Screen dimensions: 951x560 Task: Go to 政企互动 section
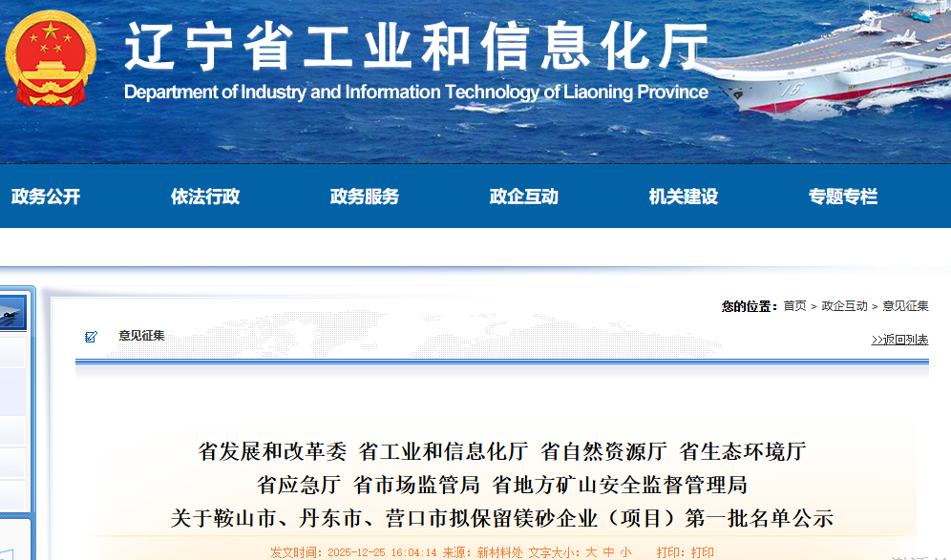(524, 197)
